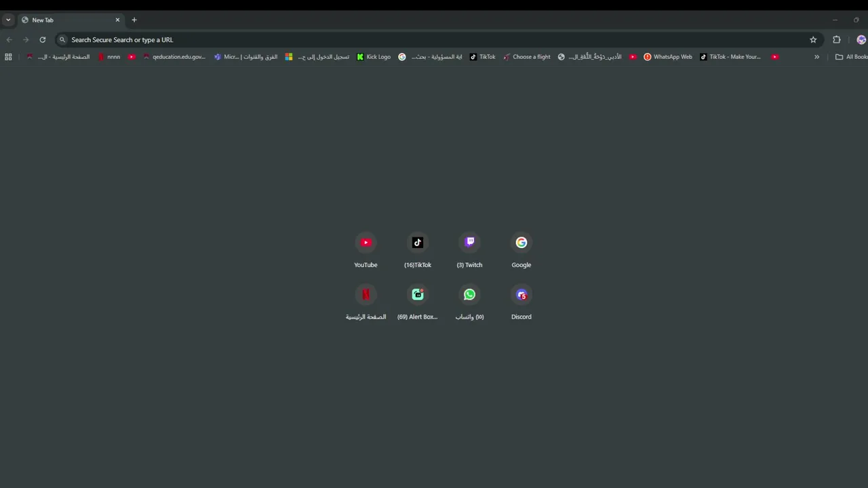
Task: Open the YouTube bookmark before WhatsApp Web
Action: (633, 57)
